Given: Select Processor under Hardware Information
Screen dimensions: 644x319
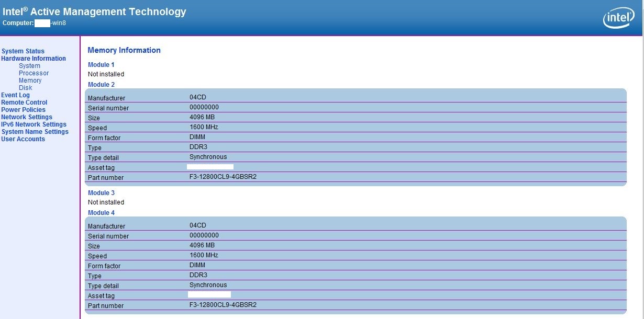Looking at the screenshot, I should pos(34,73).
